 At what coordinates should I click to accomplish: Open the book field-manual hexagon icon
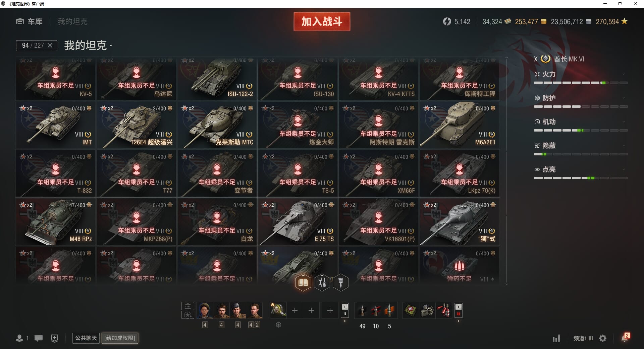click(x=303, y=283)
